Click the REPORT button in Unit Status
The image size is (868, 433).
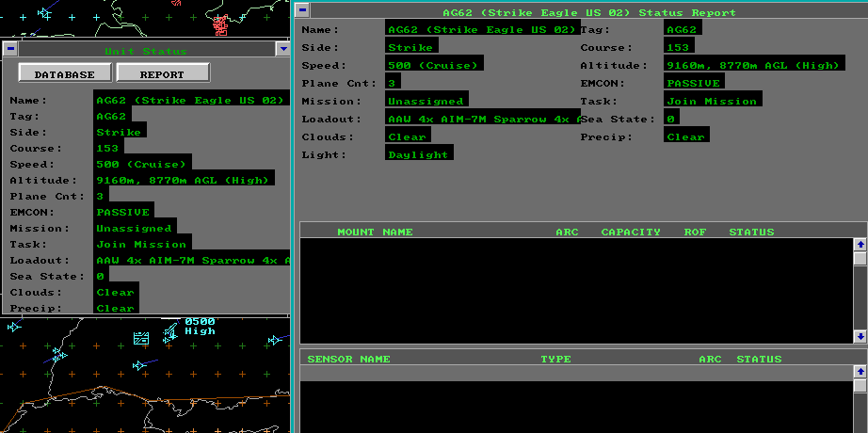click(163, 73)
